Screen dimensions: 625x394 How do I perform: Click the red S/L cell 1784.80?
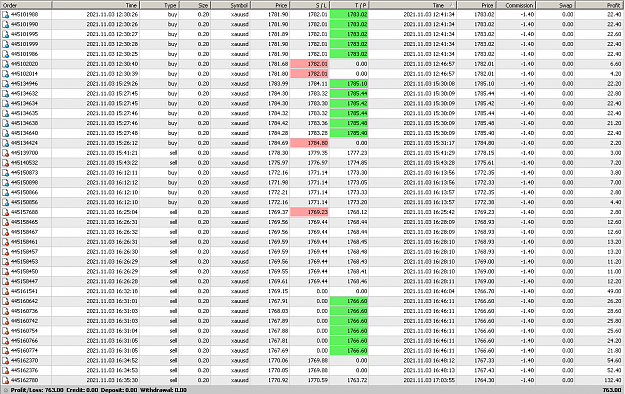[309, 143]
